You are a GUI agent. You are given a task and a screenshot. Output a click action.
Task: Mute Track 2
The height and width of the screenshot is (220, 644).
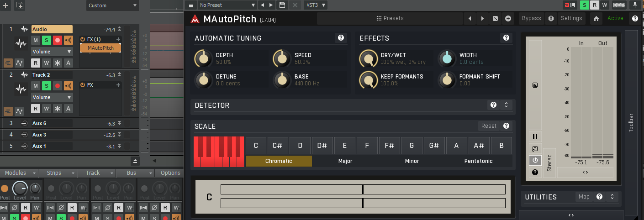[36, 86]
